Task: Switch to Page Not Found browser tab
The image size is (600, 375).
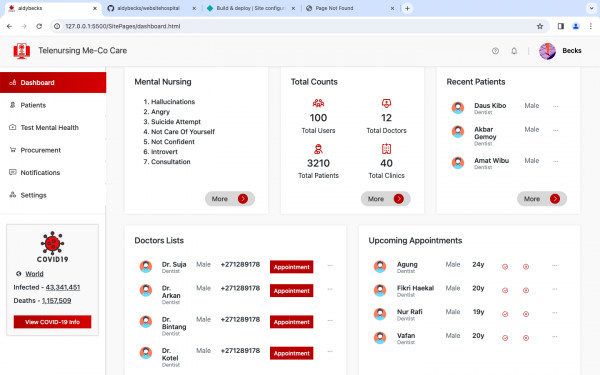Action: click(x=350, y=8)
